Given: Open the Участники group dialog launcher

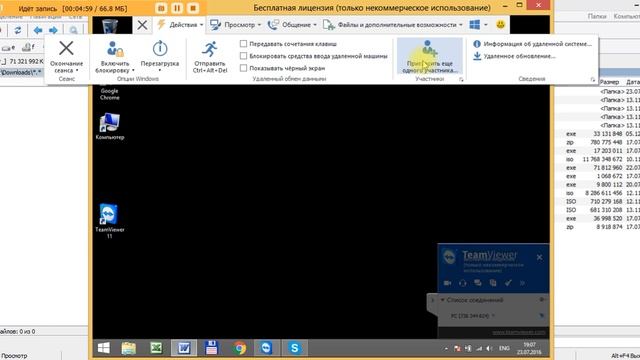Looking at the screenshot, I should [461, 80].
